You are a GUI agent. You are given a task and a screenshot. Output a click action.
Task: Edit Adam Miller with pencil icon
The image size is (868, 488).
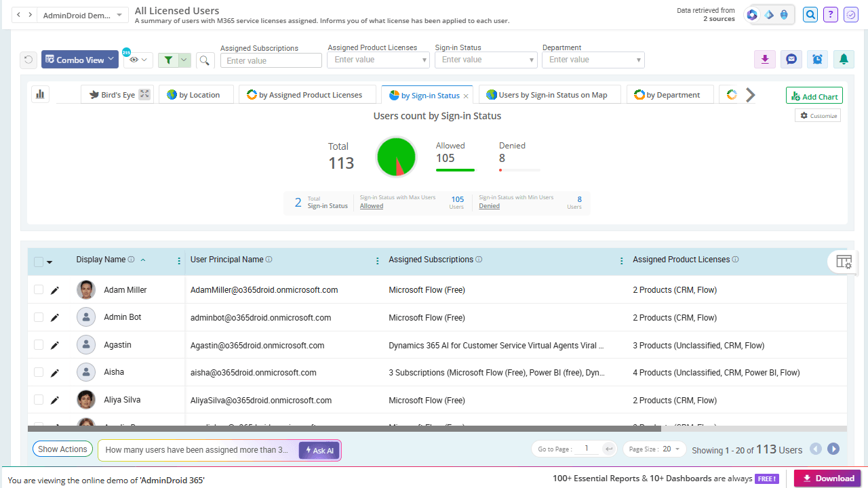click(x=55, y=290)
